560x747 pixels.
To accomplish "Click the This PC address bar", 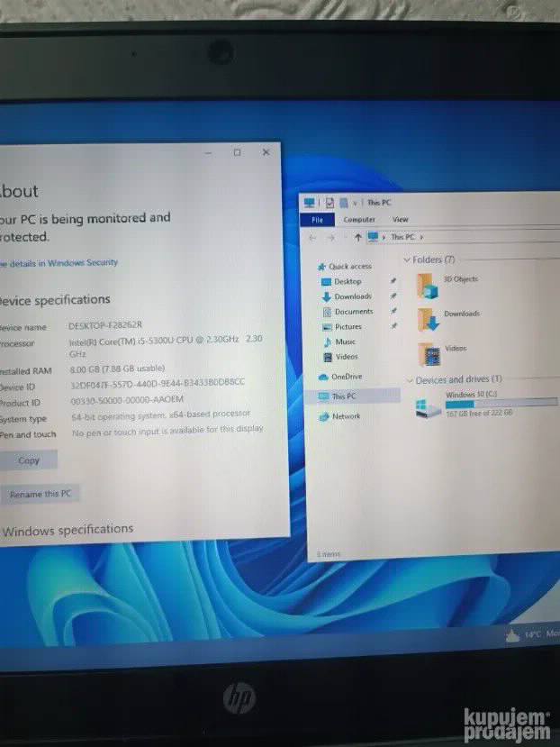I will pos(465,237).
